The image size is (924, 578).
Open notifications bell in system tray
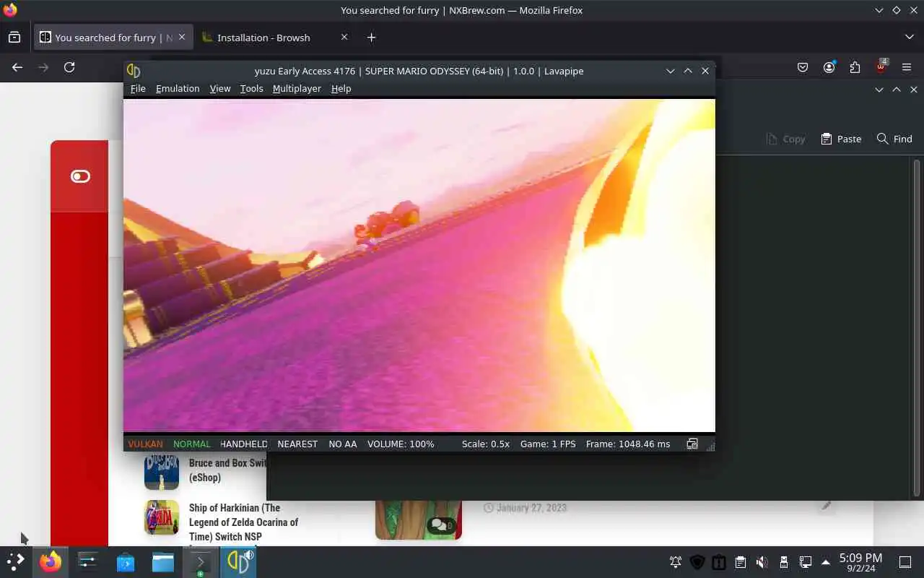pos(676,562)
